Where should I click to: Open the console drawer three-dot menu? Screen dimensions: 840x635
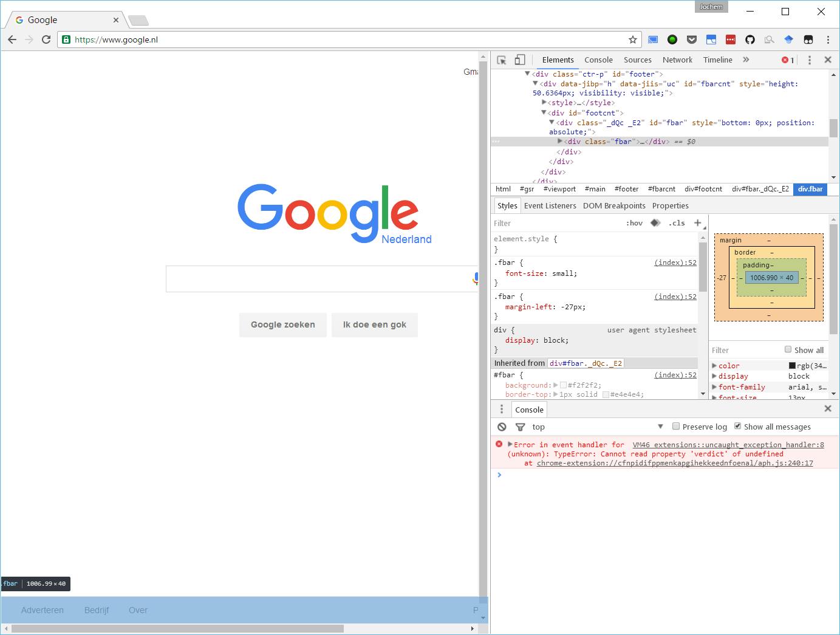[502, 410]
